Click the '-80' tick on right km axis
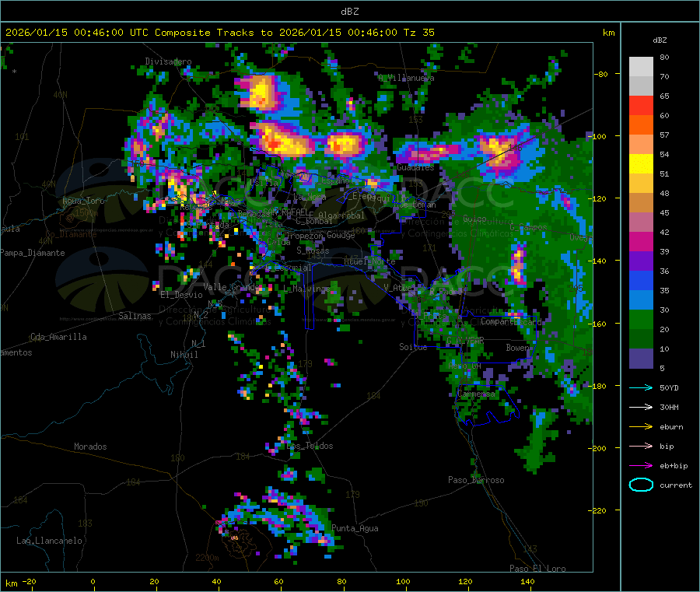 pos(602,74)
